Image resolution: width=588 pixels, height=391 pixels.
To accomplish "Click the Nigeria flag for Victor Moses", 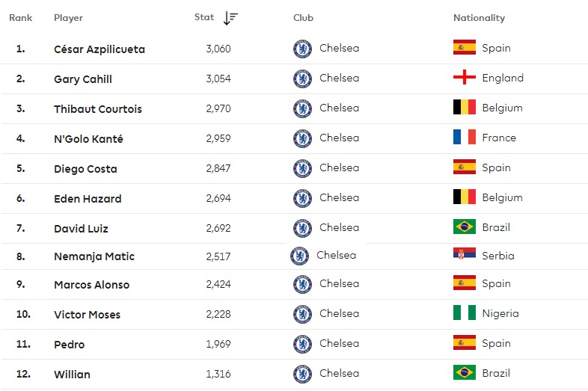I will (x=465, y=313).
